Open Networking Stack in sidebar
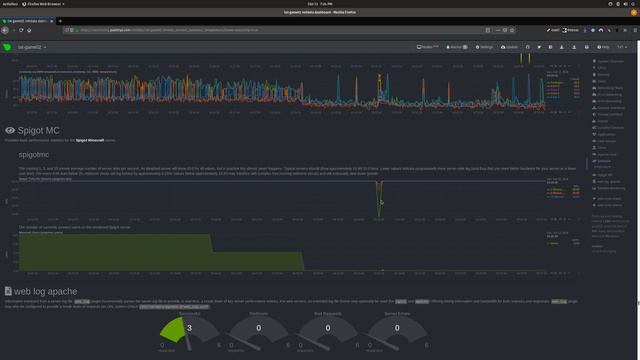 (x=608, y=88)
